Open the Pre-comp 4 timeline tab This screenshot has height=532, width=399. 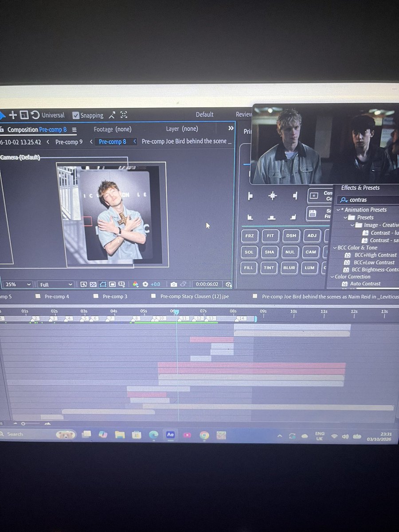pyautogui.click(x=57, y=296)
